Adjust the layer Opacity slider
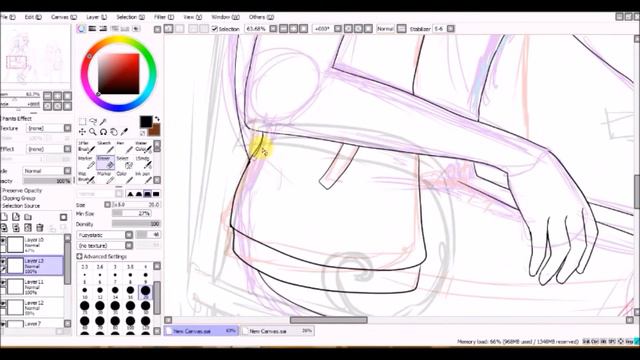The image size is (640, 360). coord(47,181)
